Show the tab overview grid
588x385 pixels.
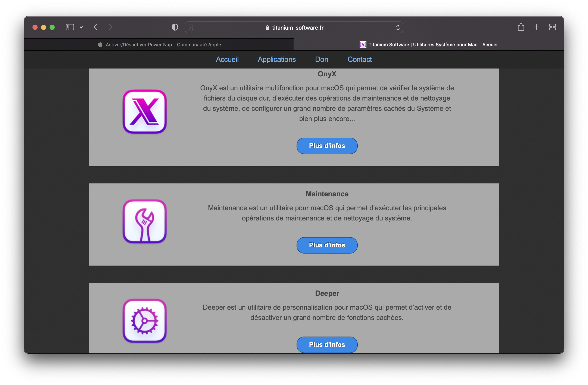(x=552, y=27)
